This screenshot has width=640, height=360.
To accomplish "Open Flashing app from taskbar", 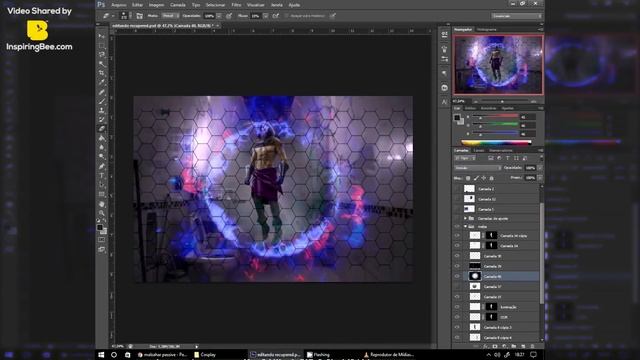I will pos(318,355).
